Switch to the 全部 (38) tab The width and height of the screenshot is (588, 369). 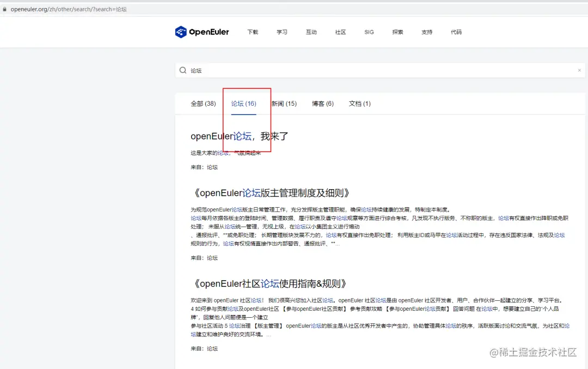pyautogui.click(x=203, y=104)
